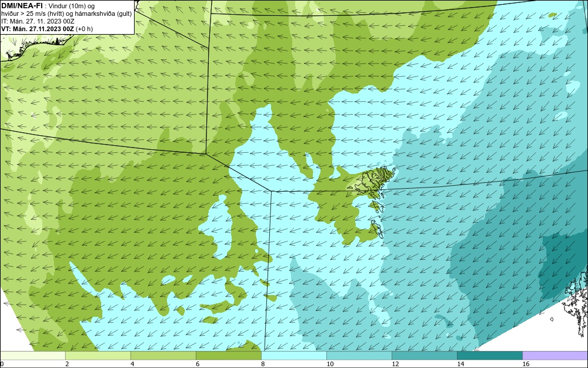Viewport: 588px width, 368px height.
Task: Click the 2–4 m/s light green swatch
Action: click(98, 355)
